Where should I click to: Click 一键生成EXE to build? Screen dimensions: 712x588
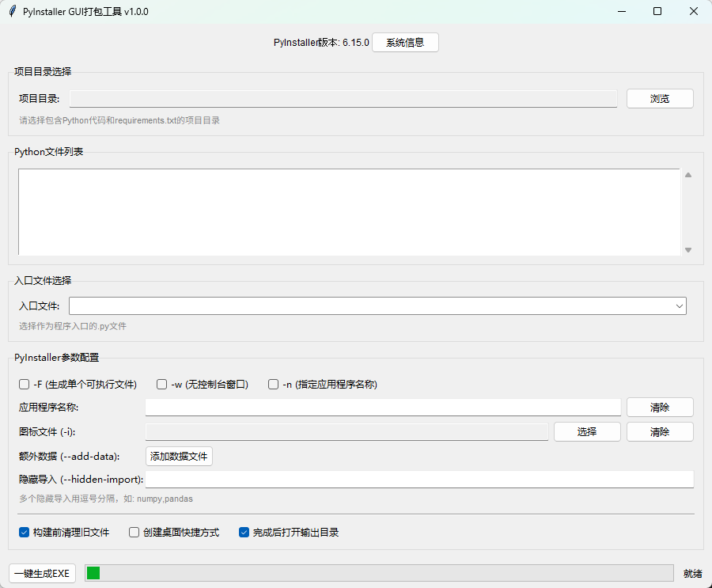[x=42, y=574]
